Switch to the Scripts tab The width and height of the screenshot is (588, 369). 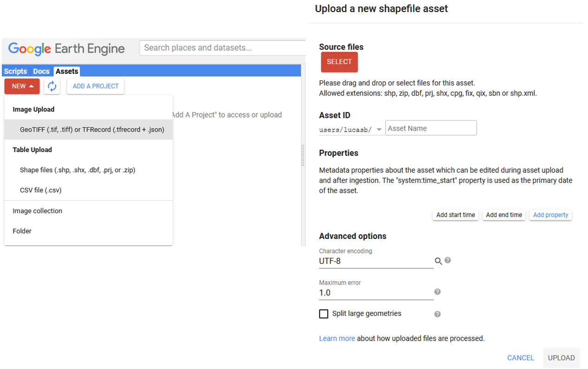coord(15,71)
